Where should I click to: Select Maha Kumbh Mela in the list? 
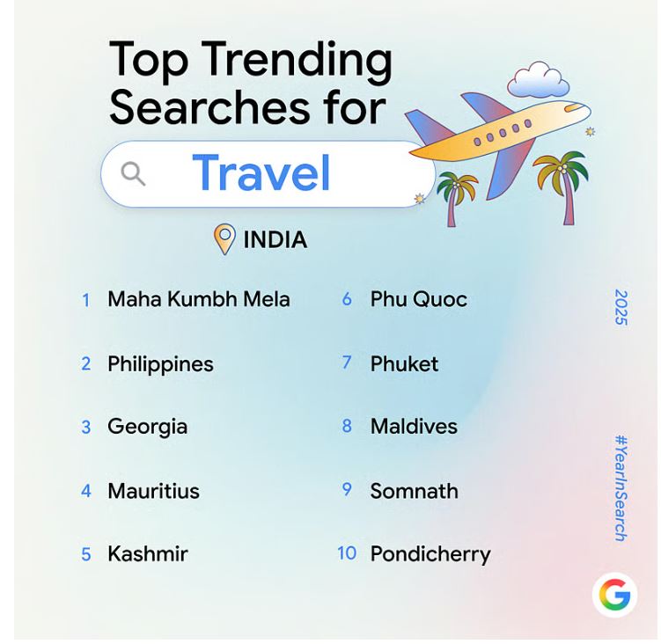pyautogui.click(x=198, y=299)
